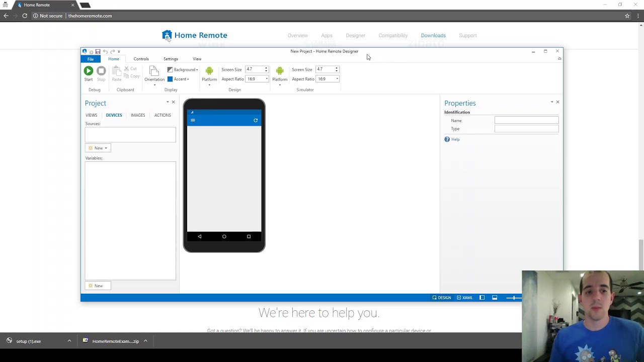Switch to the Settings ribbon tab
The width and height of the screenshot is (644, 362).
171,59
